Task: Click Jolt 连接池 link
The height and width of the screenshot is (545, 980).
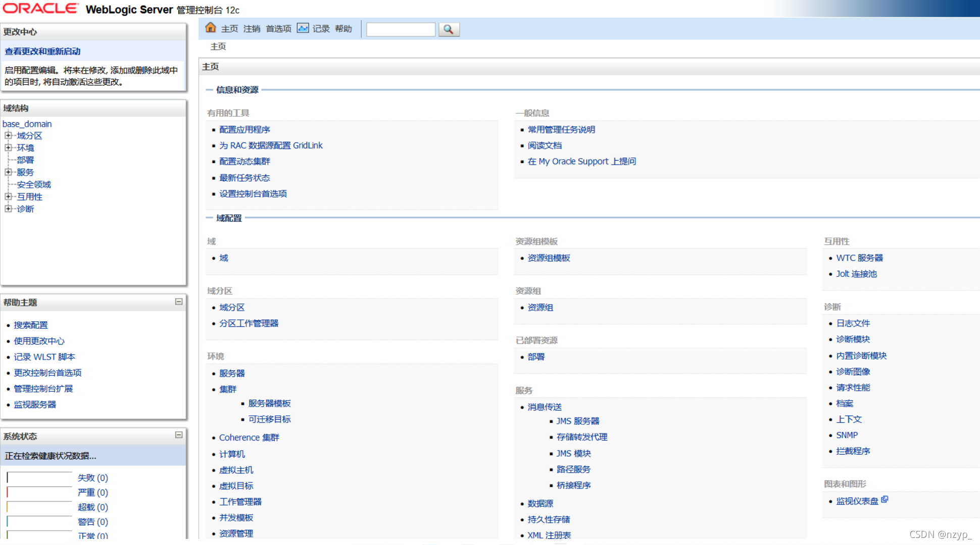Action: pyautogui.click(x=856, y=274)
